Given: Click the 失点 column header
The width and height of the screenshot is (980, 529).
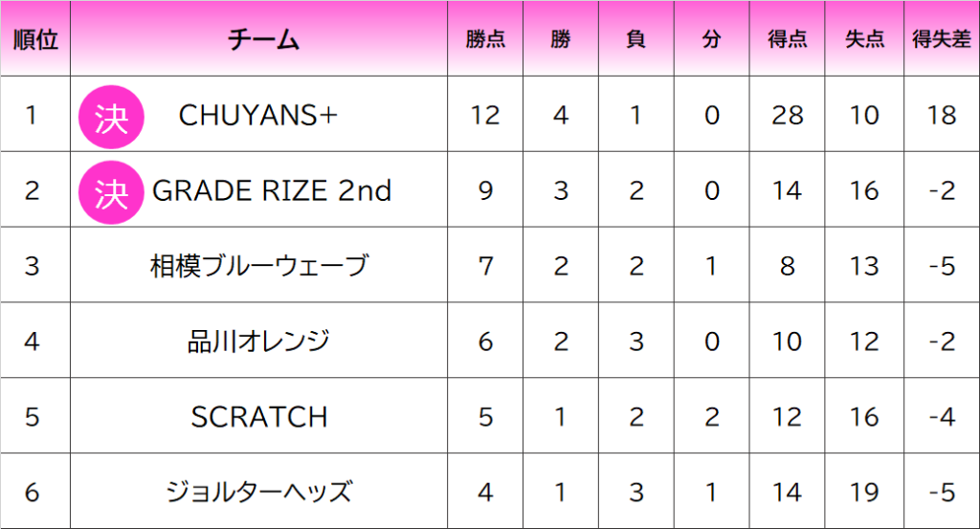Looking at the screenshot, I should [865, 39].
